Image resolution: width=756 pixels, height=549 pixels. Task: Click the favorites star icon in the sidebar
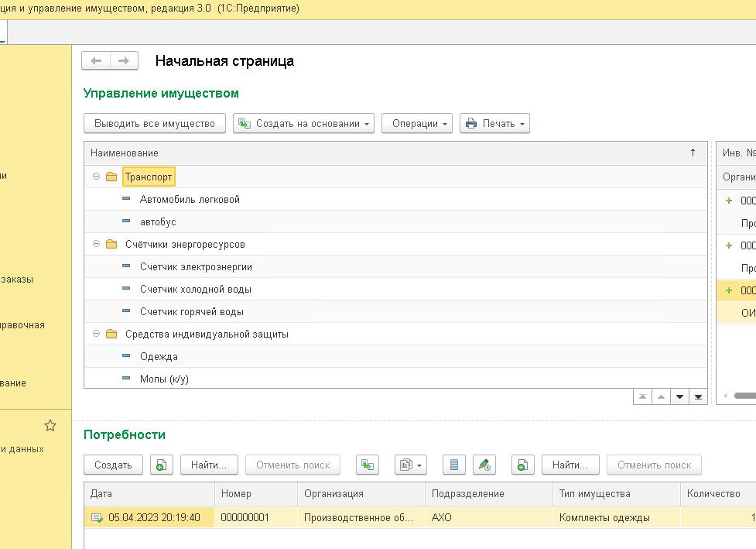[50, 426]
